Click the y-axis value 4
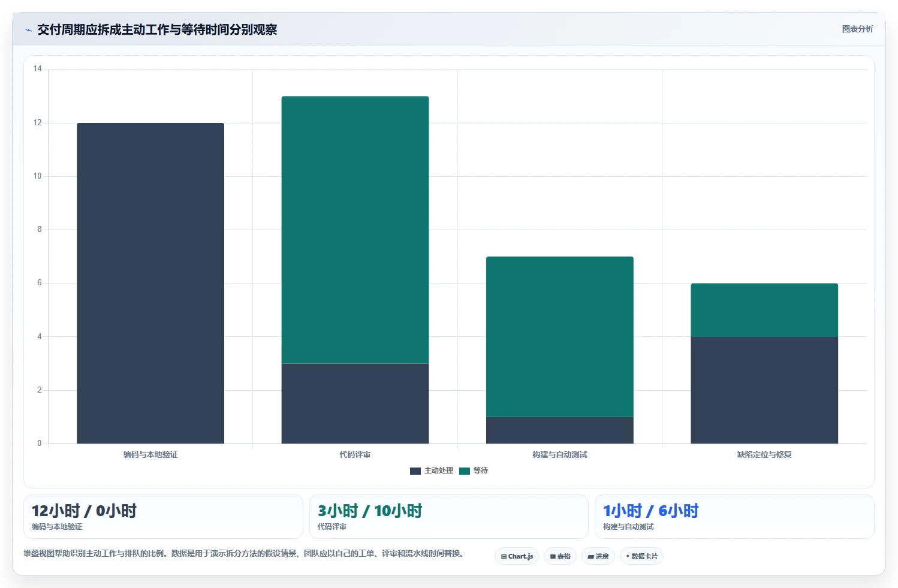The width and height of the screenshot is (898, 588). coord(40,337)
